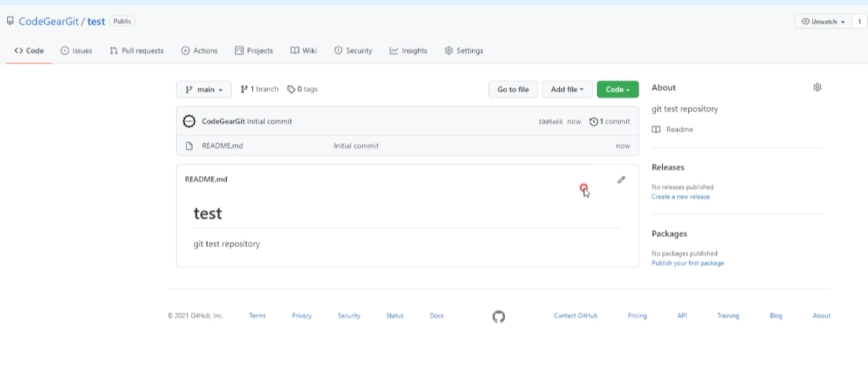
Task: Click the Releases heading
Action: tap(668, 167)
